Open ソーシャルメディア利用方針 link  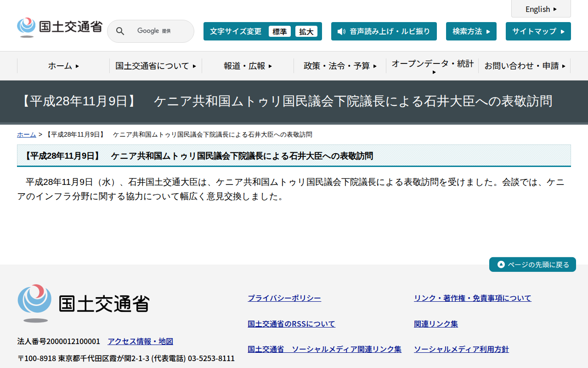pos(461,349)
